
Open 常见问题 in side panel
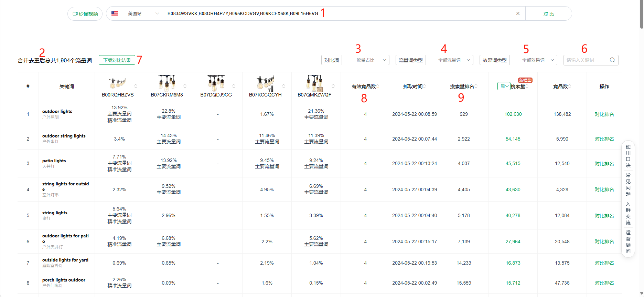[628, 185]
